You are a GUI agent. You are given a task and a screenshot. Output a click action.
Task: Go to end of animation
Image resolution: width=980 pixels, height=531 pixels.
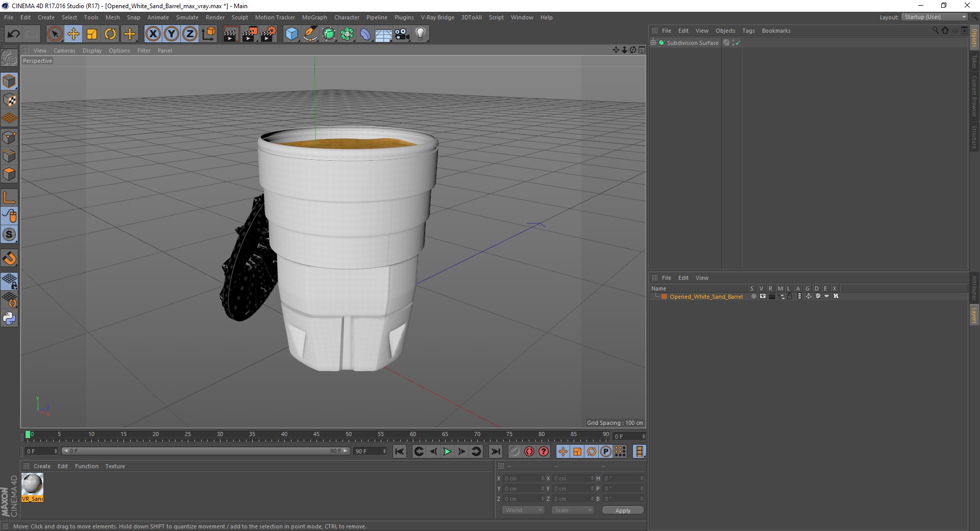(x=495, y=451)
